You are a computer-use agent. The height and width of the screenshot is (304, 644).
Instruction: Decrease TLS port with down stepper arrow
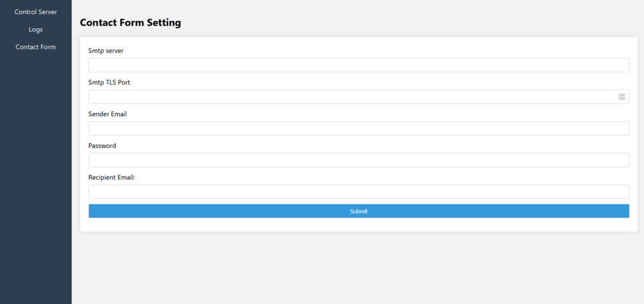point(622,99)
